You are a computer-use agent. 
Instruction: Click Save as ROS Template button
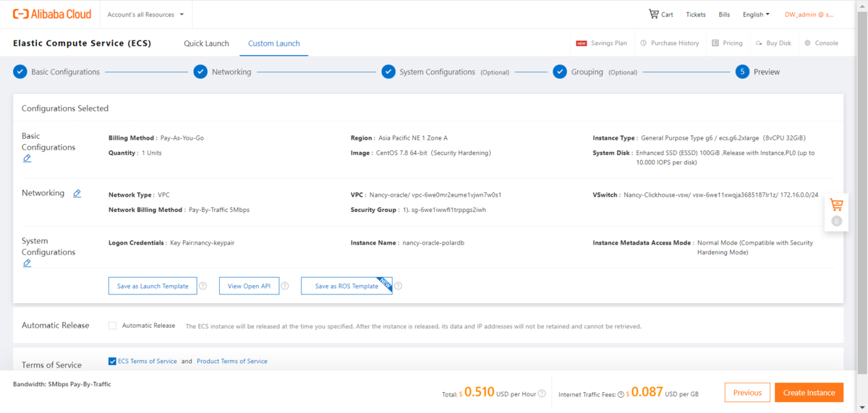tap(346, 286)
